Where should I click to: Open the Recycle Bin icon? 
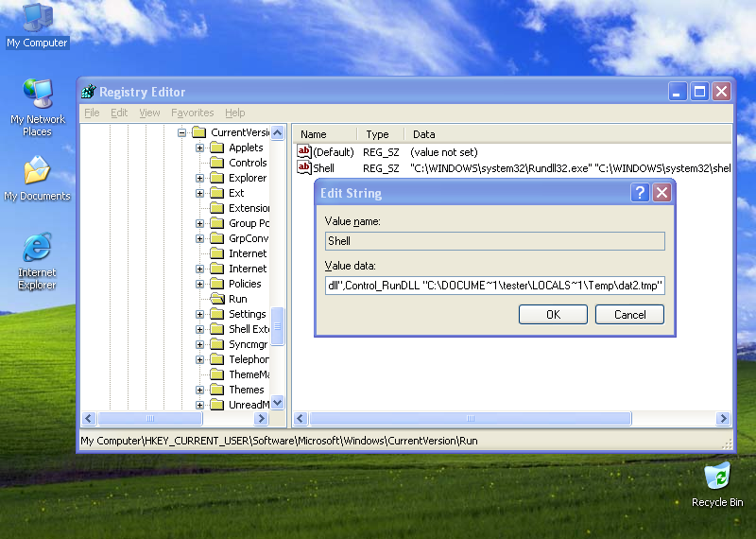click(717, 484)
